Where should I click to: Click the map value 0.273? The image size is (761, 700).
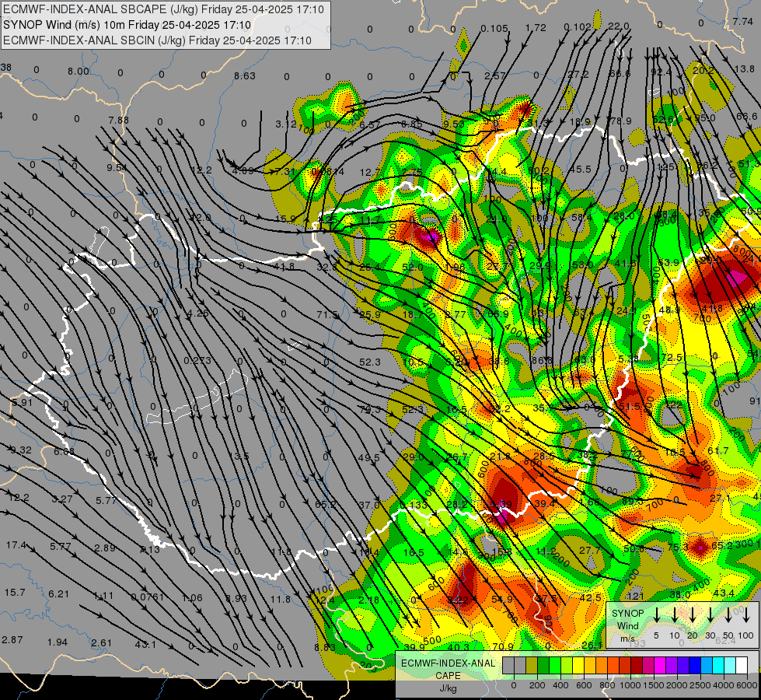(x=197, y=360)
